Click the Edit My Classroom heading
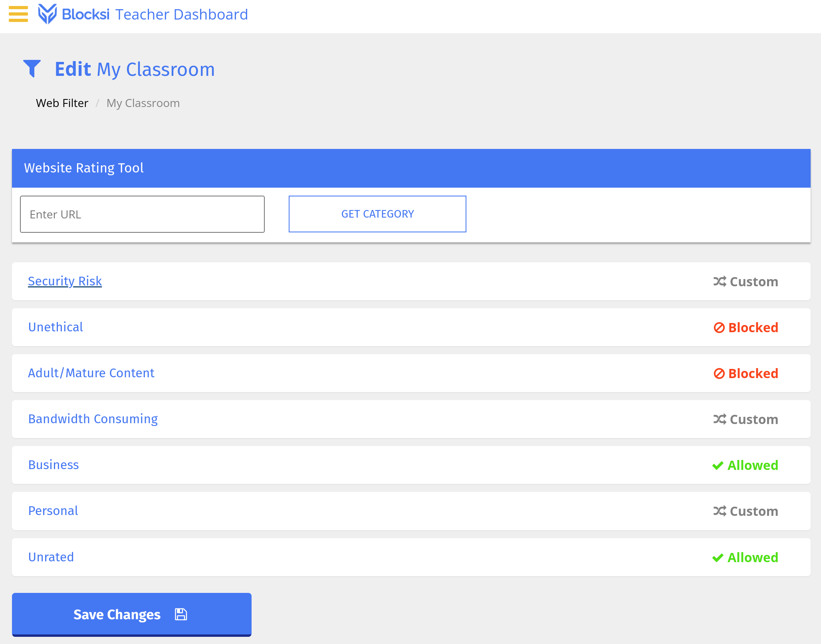This screenshot has height=644, width=821. 135,69
